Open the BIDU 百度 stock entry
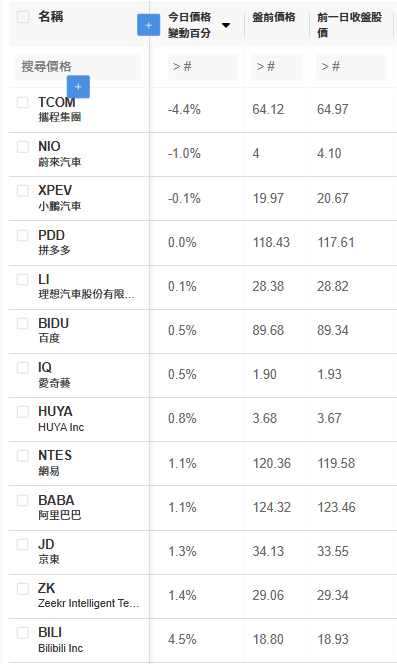 click(53, 330)
